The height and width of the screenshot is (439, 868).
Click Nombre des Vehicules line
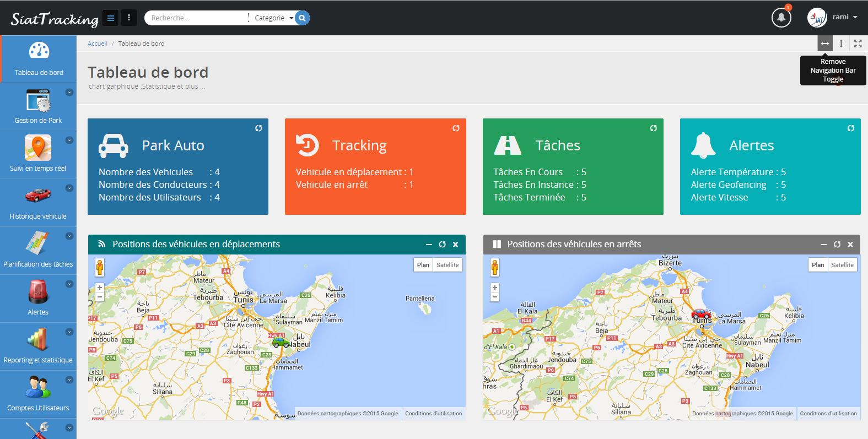[159, 172]
